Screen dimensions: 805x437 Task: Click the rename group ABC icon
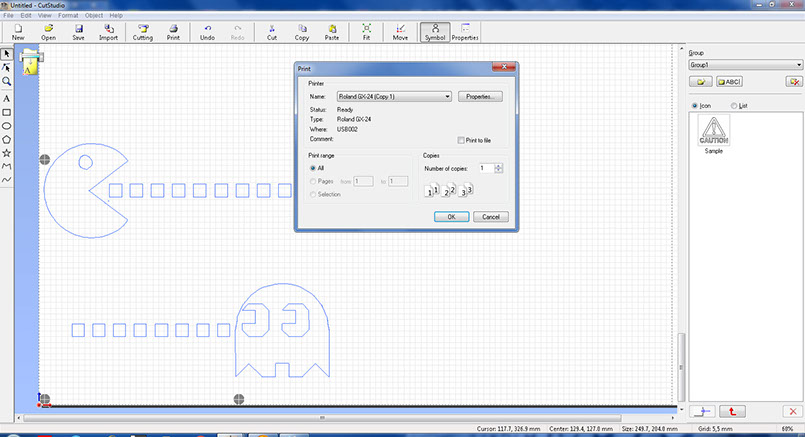(729, 82)
